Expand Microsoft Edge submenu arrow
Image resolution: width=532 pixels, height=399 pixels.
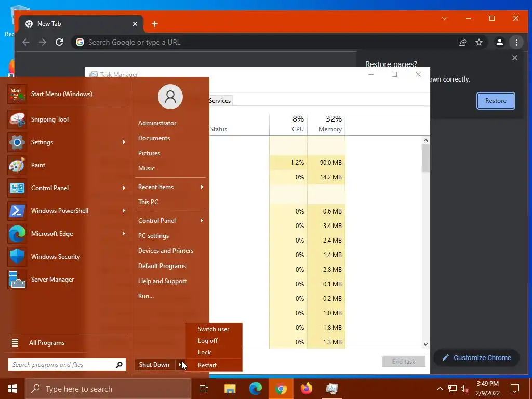click(x=124, y=233)
